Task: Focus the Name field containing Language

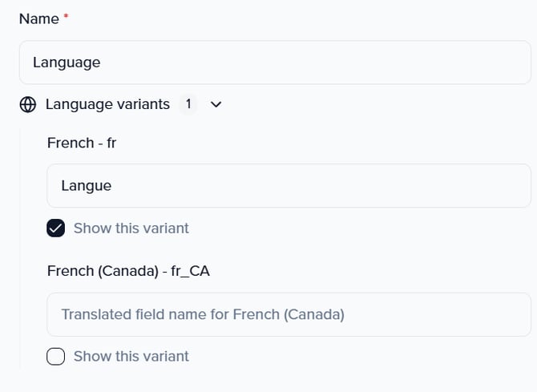Action: click(275, 63)
